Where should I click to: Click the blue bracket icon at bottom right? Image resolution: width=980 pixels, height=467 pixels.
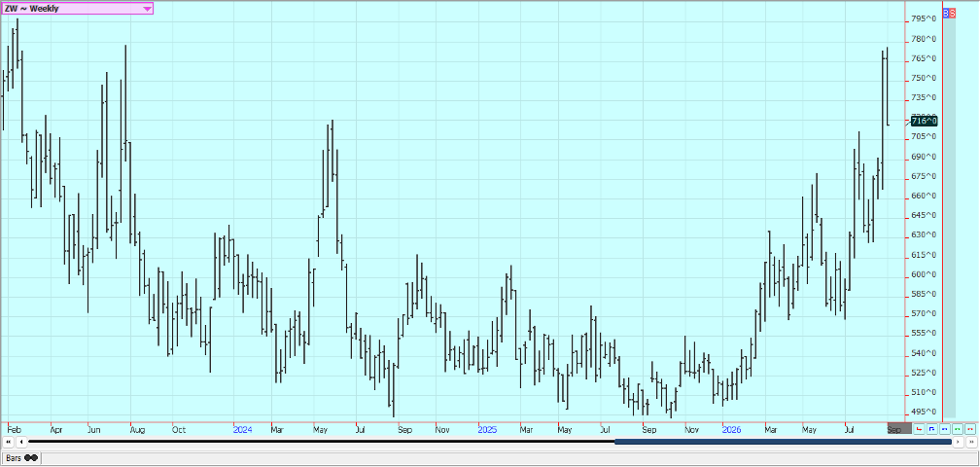pyautogui.click(x=931, y=429)
